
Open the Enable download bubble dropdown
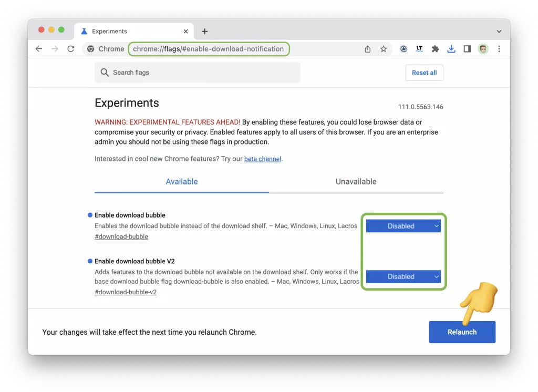[x=403, y=225]
